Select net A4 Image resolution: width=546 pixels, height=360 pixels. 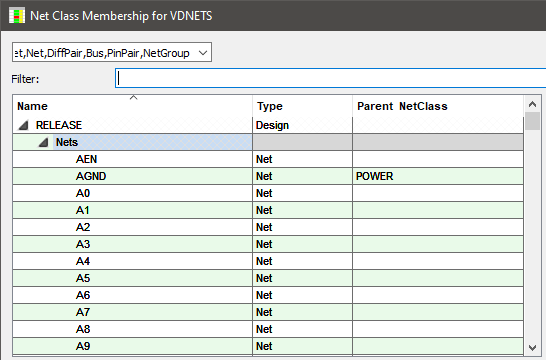[268, 261]
